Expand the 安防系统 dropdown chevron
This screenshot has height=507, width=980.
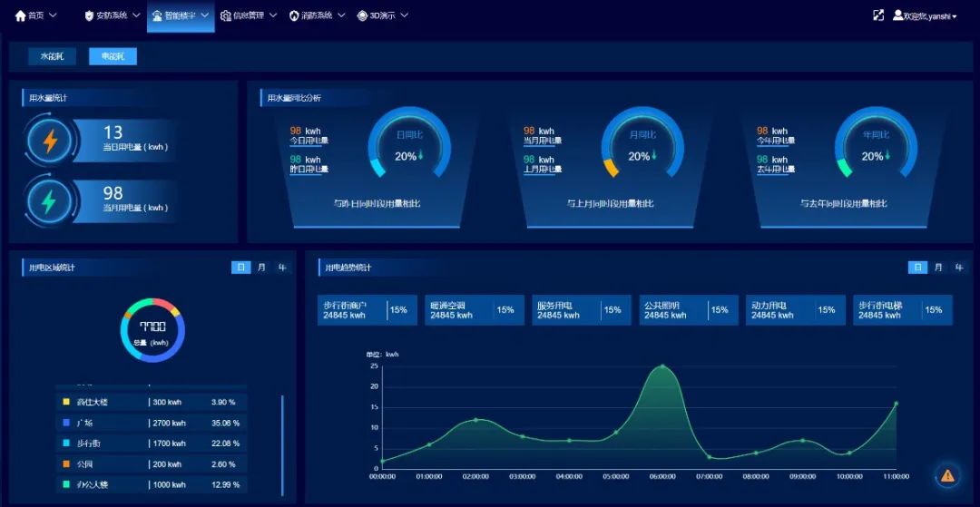tap(137, 15)
